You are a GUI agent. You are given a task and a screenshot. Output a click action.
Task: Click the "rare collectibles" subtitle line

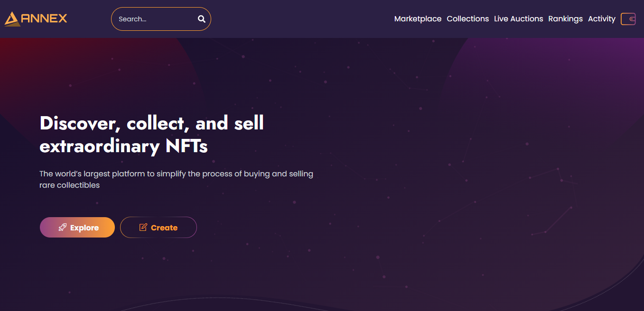(x=69, y=185)
